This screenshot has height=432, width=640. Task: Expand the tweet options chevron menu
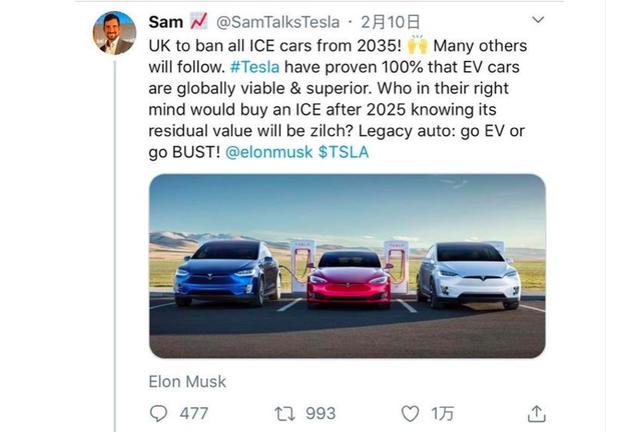538,20
